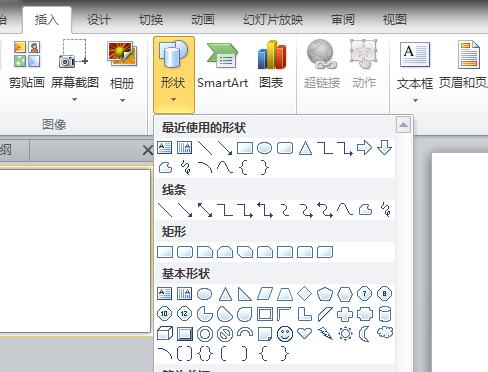
Task: Select the diamond in 基本形状
Action: click(305, 294)
